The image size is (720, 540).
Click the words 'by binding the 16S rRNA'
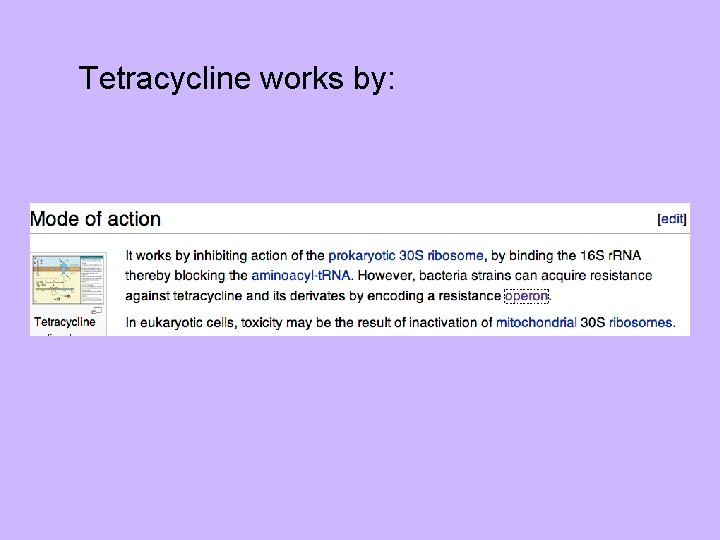566,255
